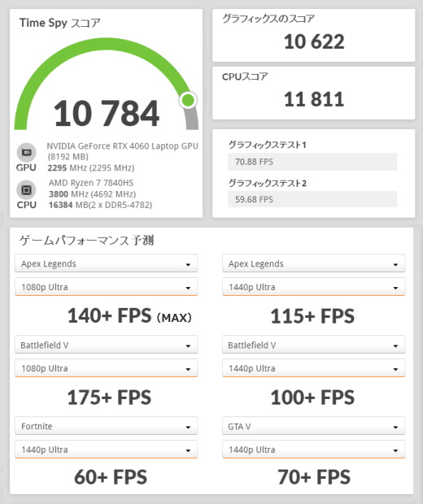Click the ゲームパフォーマンス予測 heading
This screenshot has height=504, width=423.
point(86,240)
